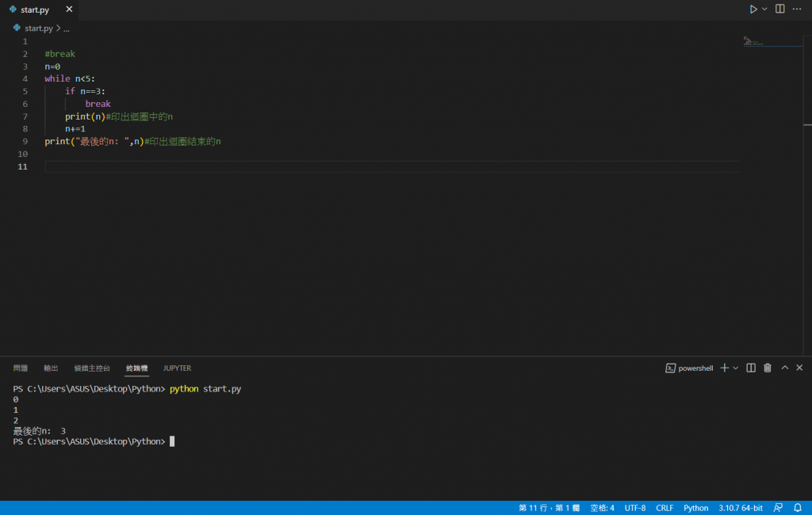Click terminal output line 最後的n: 3

point(40,431)
